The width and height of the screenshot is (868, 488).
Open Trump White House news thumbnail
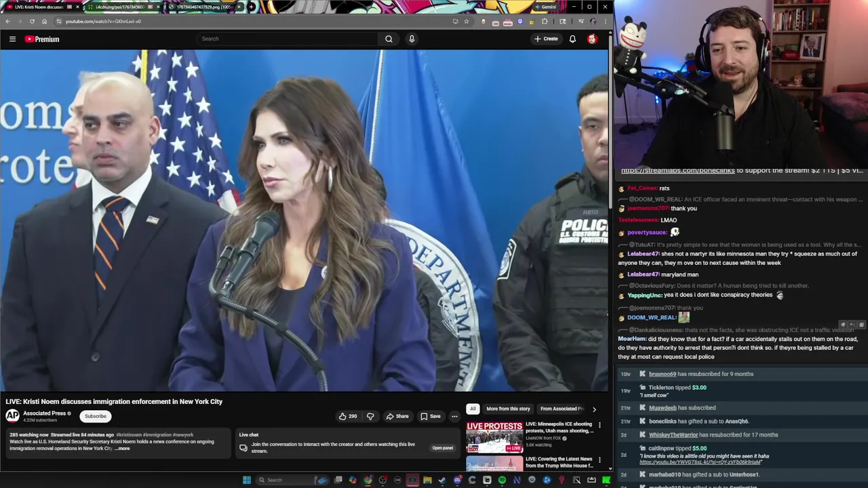[494, 464]
